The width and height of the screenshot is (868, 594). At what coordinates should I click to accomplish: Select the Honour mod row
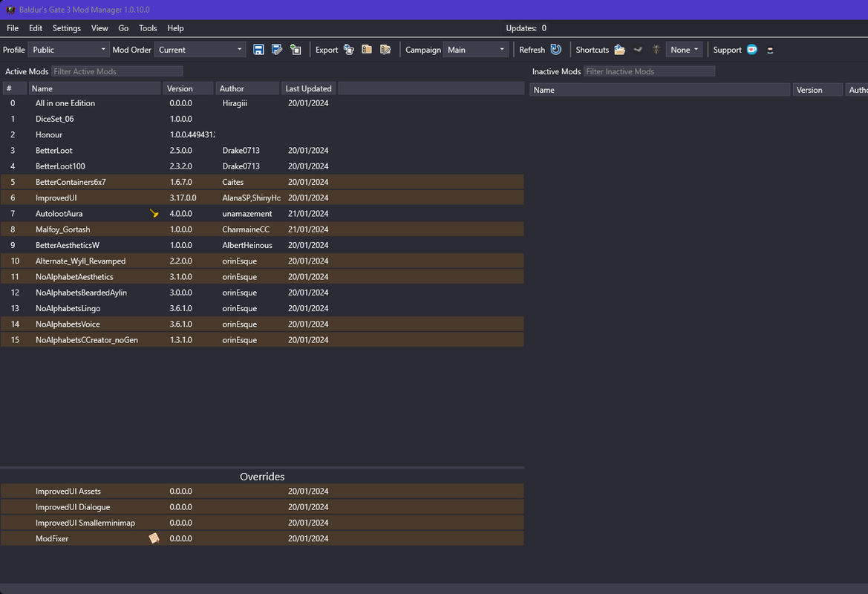coord(262,134)
